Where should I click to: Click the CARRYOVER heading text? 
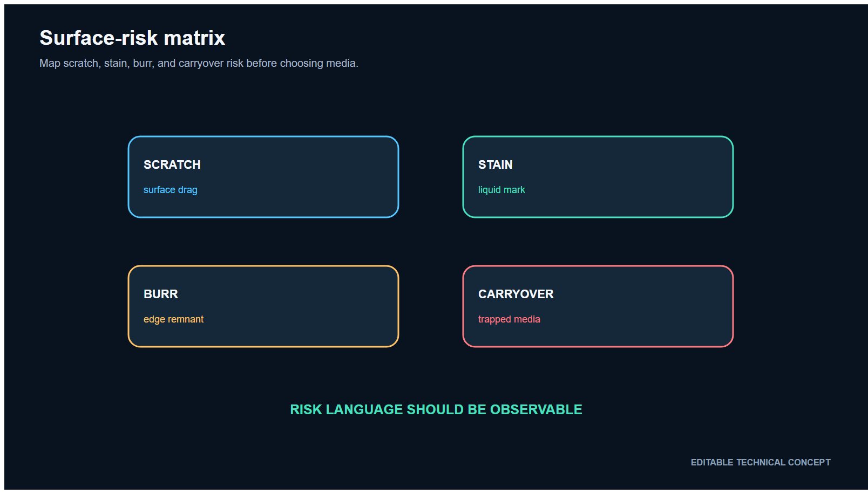coord(516,294)
